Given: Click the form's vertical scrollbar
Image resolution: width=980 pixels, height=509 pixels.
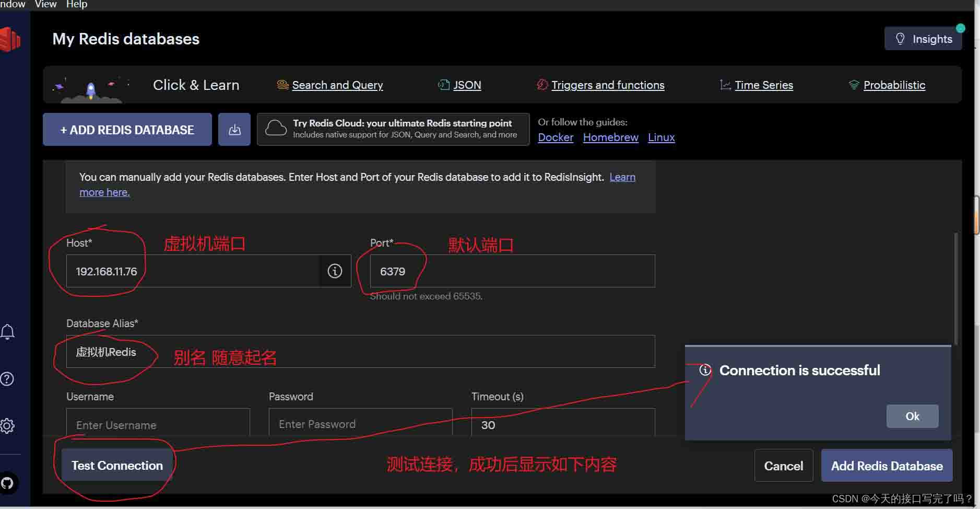Looking at the screenshot, I should pyautogui.click(x=956, y=289).
